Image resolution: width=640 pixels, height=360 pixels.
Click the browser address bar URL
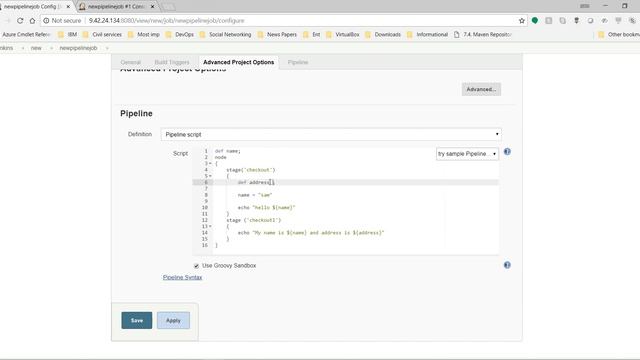[167, 20]
